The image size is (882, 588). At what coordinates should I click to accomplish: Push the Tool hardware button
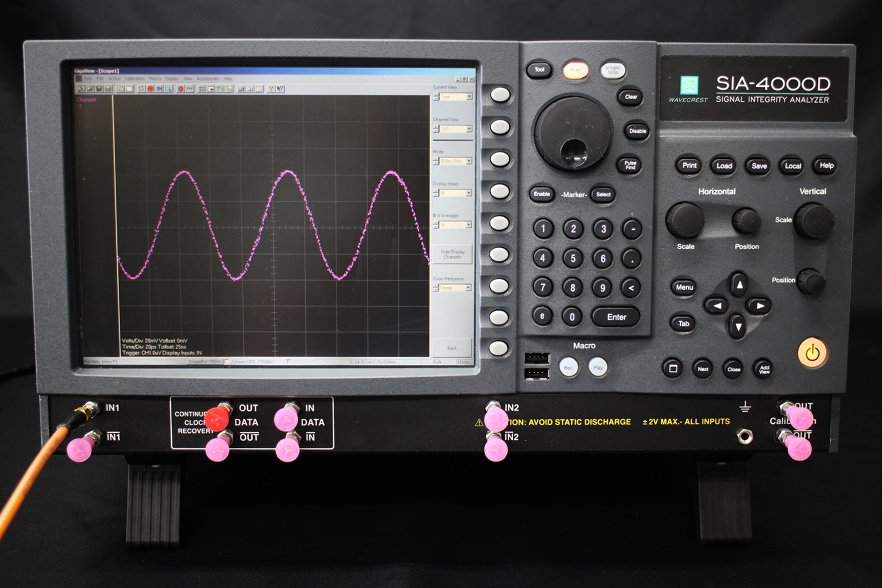(x=539, y=70)
